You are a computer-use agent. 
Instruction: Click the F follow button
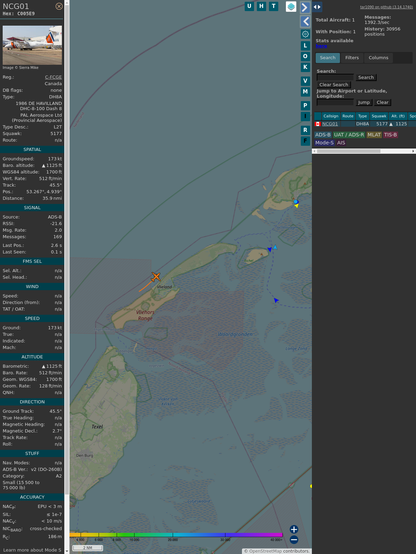point(305,141)
